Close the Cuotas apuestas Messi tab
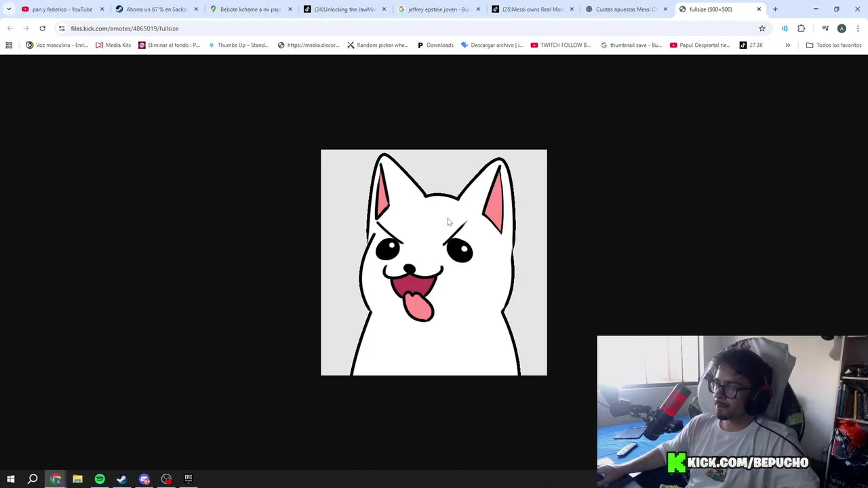 click(x=665, y=9)
